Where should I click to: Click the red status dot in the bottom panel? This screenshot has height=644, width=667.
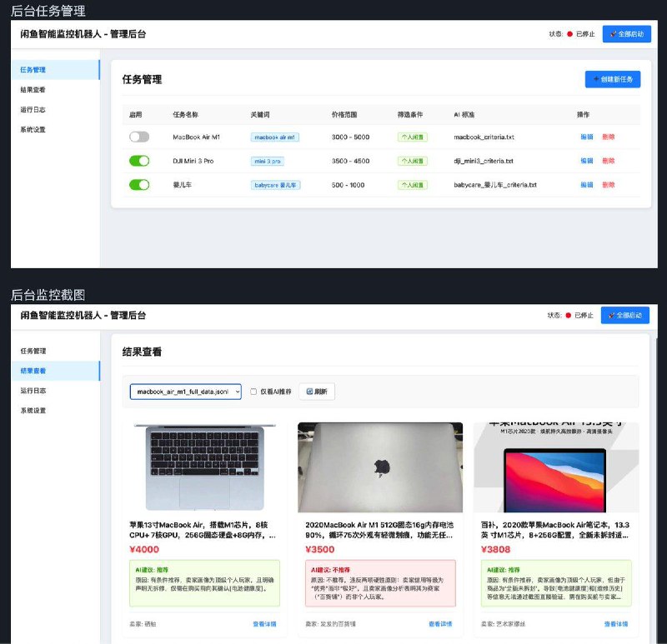coord(569,316)
